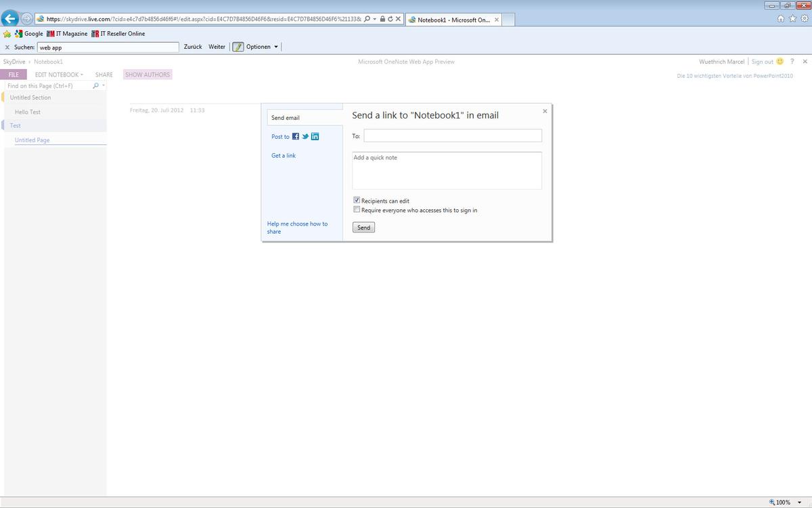The image size is (812, 508).
Task: Check Require everyone who accesses to sign in
Action: point(357,209)
